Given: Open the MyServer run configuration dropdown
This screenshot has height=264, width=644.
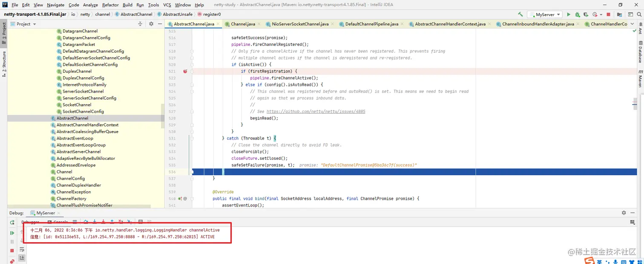Looking at the screenshot, I should [x=544, y=14].
